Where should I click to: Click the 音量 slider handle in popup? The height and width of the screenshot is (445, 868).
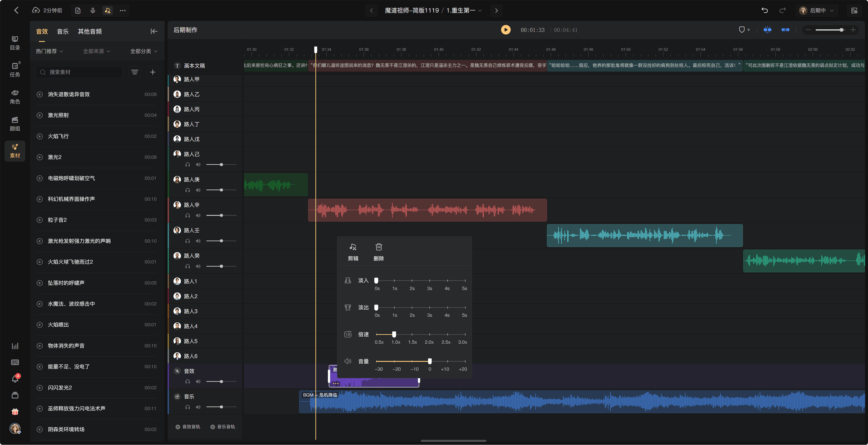[430, 361]
